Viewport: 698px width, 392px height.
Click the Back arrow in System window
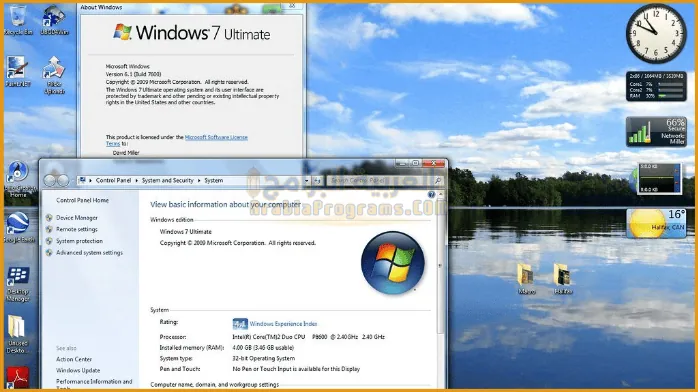tap(49, 180)
